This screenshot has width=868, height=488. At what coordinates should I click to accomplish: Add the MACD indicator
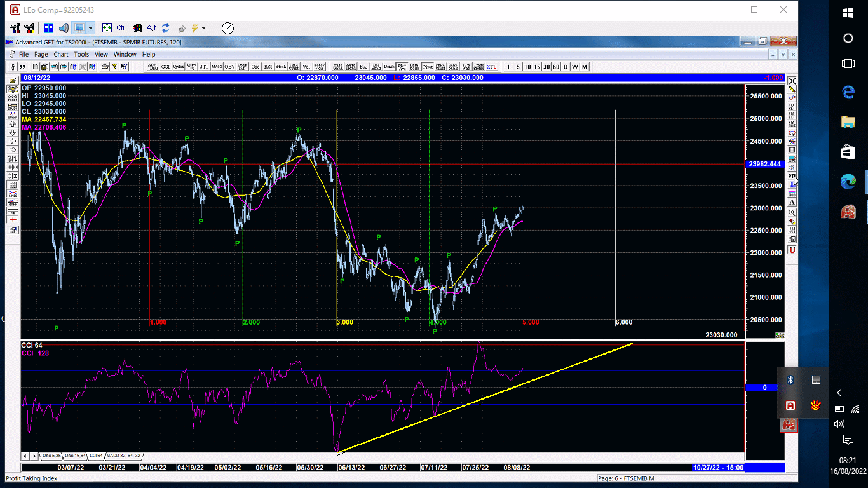coord(217,66)
